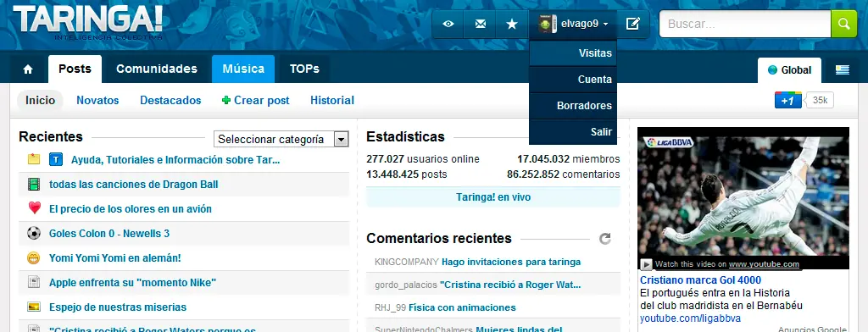868x332 pixels.
Task: Open comment Fisica con animaciones
Action: click(462, 307)
